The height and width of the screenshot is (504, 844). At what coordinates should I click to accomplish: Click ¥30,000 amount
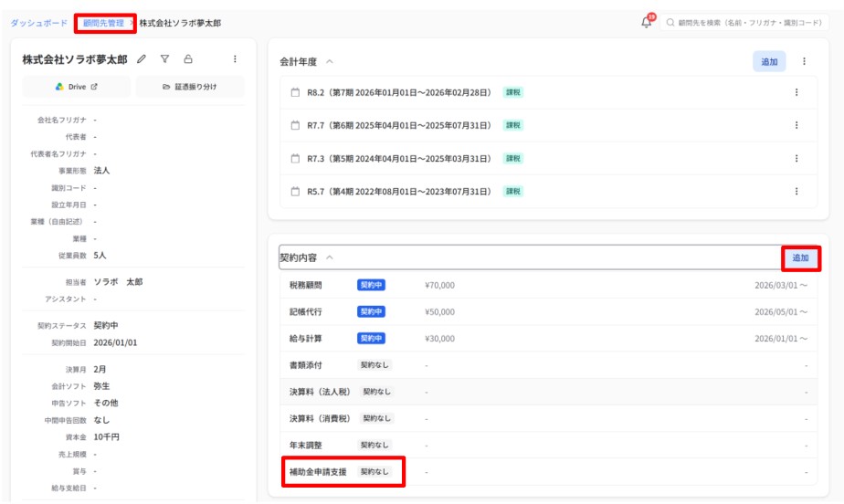pos(439,339)
